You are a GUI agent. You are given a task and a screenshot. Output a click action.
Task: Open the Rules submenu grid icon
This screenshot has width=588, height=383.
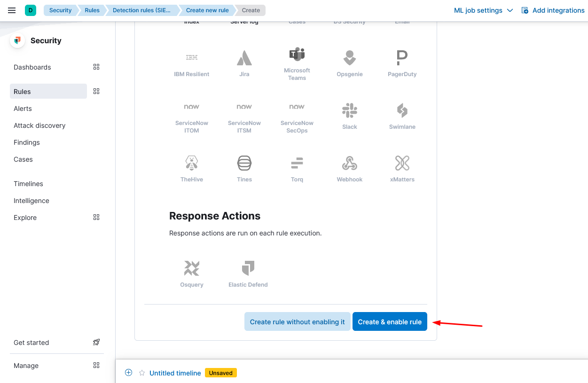pyautogui.click(x=96, y=91)
